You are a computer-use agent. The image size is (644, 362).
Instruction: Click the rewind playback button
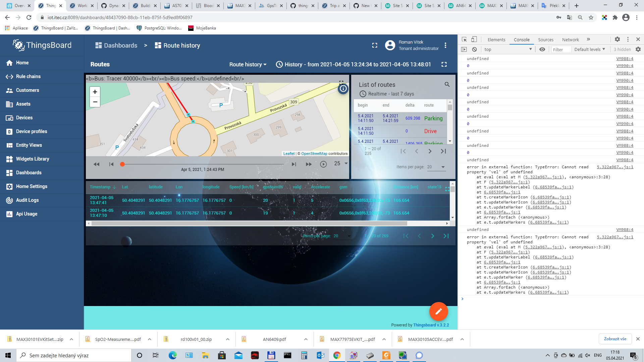[x=97, y=164]
